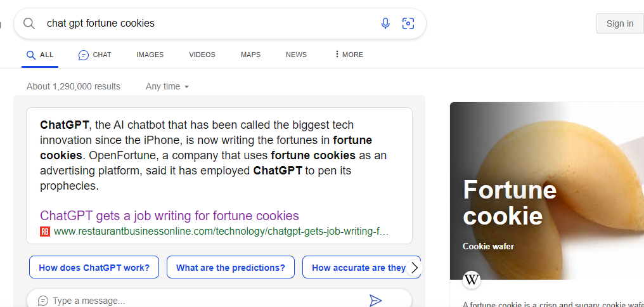Switch to the IMAGES tab
This screenshot has height=307, width=644.
click(x=150, y=55)
